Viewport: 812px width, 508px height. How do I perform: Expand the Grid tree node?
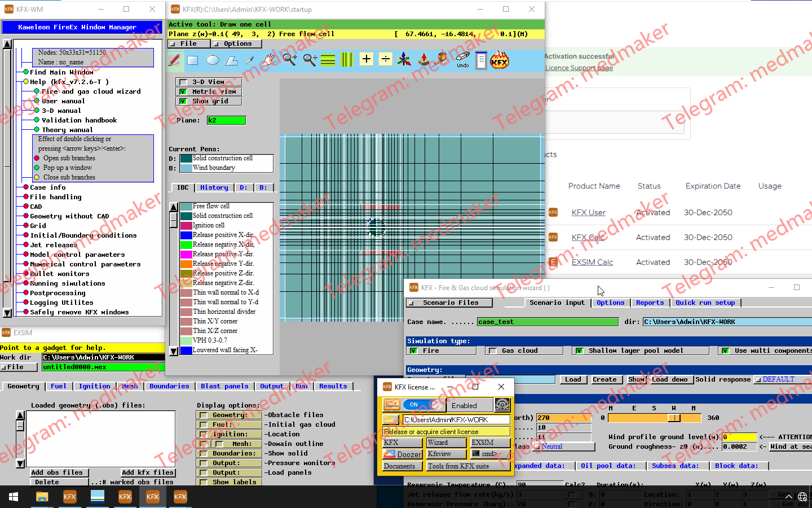click(x=26, y=226)
